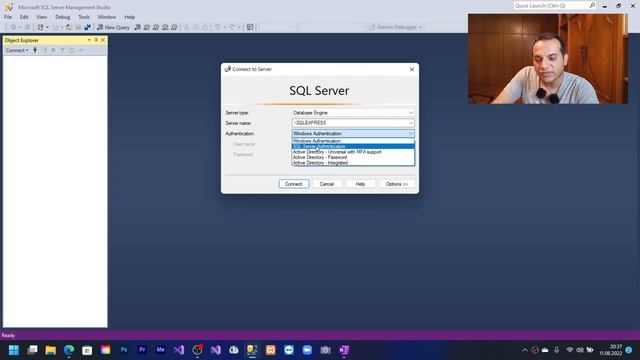Screen dimensions: 640x360
Task: Open File Explorer from the taskbar
Action: coord(51,350)
